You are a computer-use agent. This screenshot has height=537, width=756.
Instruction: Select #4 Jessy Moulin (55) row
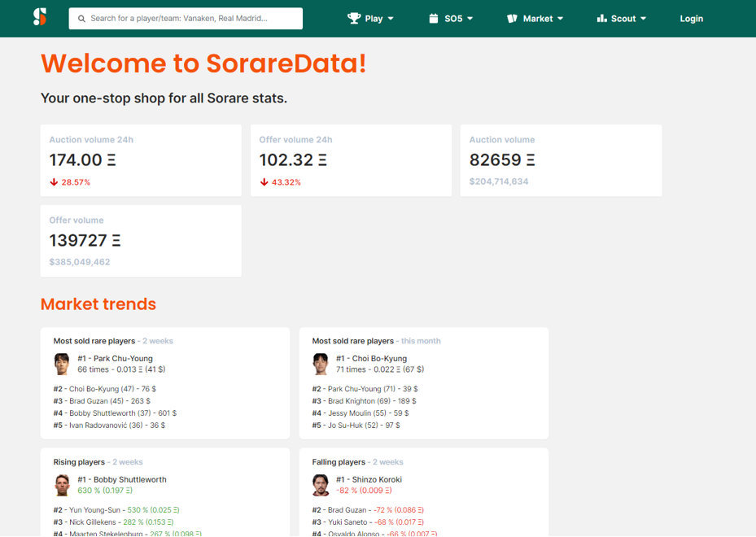pyautogui.click(x=361, y=413)
